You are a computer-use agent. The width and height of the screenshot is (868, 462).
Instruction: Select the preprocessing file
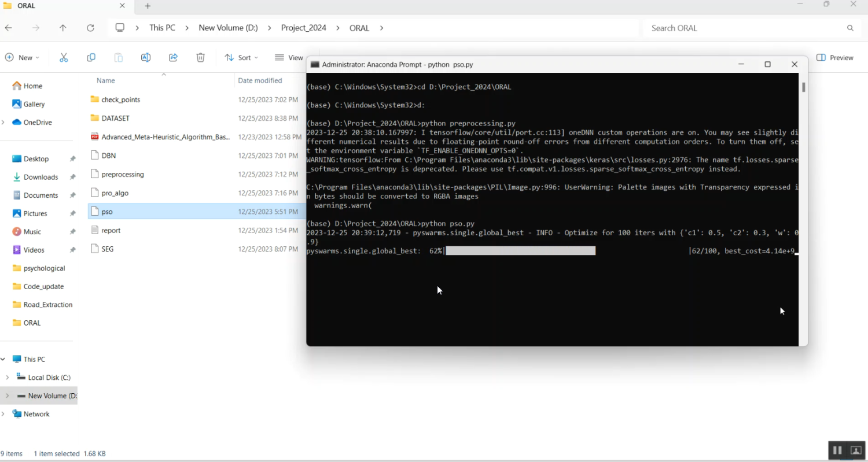coord(122,175)
